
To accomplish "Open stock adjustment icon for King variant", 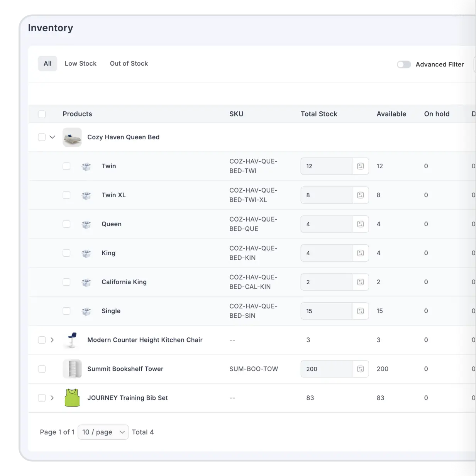I will point(361,253).
